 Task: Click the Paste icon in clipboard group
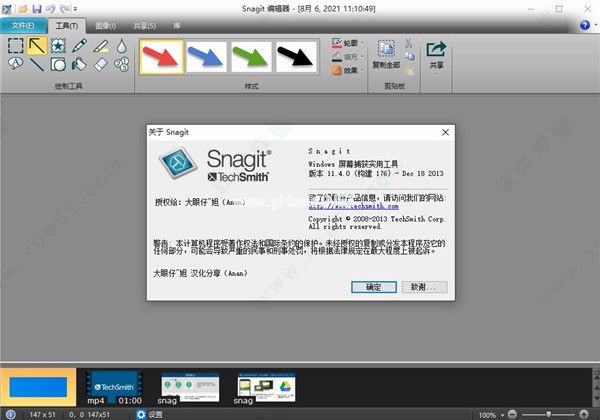click(x=409, y=70)
